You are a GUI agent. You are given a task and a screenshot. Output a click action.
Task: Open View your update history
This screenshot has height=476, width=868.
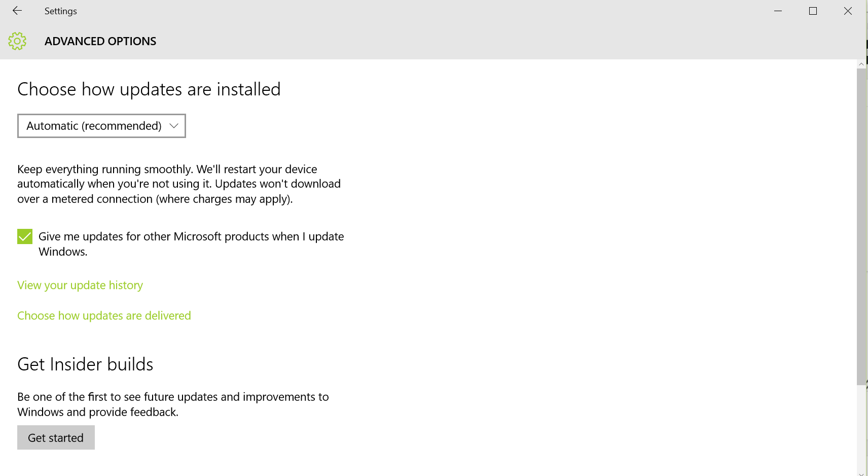(80, 285)
